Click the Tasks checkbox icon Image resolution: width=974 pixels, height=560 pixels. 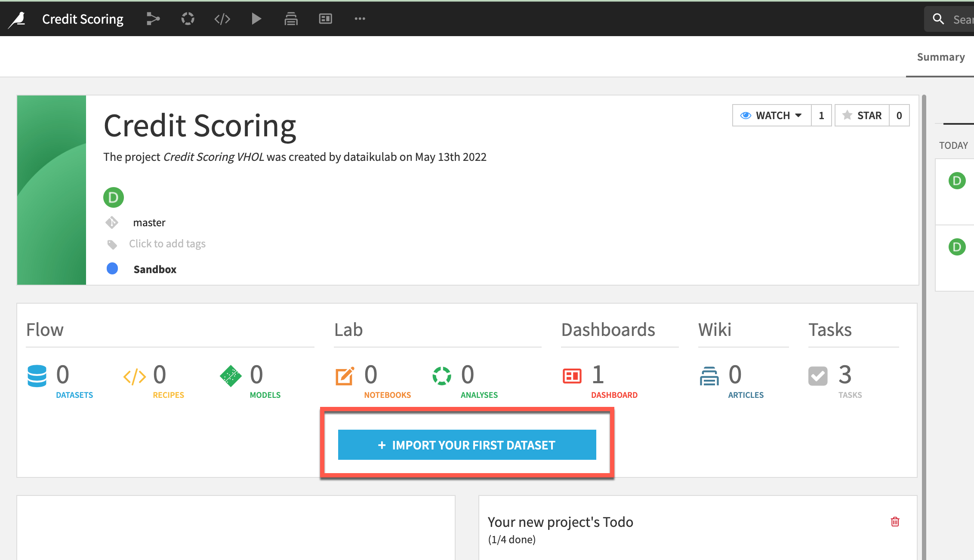(817, 376)
